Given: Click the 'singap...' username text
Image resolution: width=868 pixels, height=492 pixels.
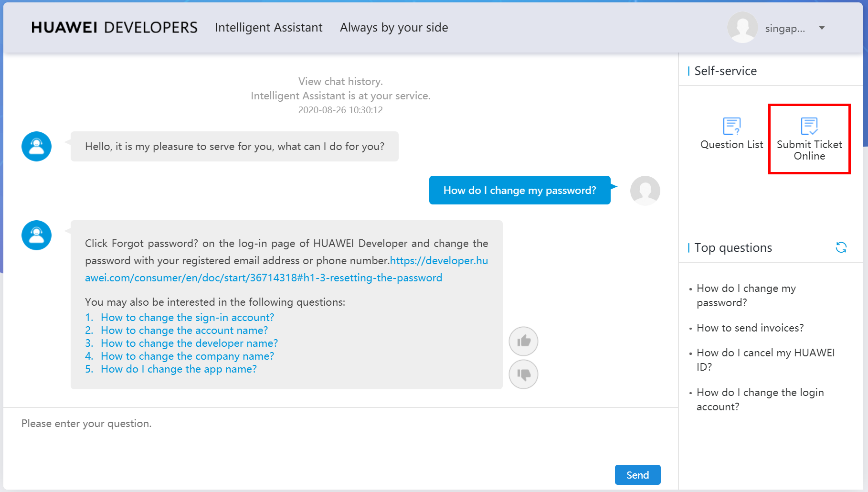Looking at the screenshot, I should pyautogui.click(x=785, y=28).
